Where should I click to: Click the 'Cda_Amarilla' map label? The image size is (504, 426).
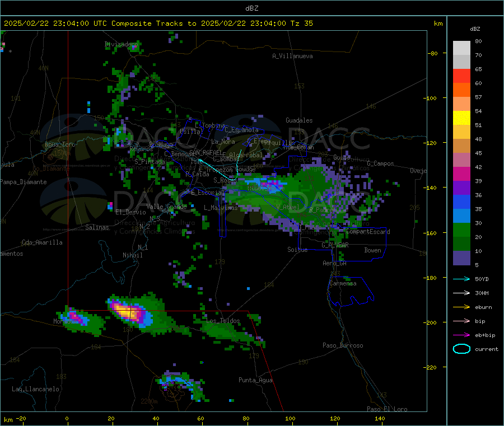pos(43,242)
